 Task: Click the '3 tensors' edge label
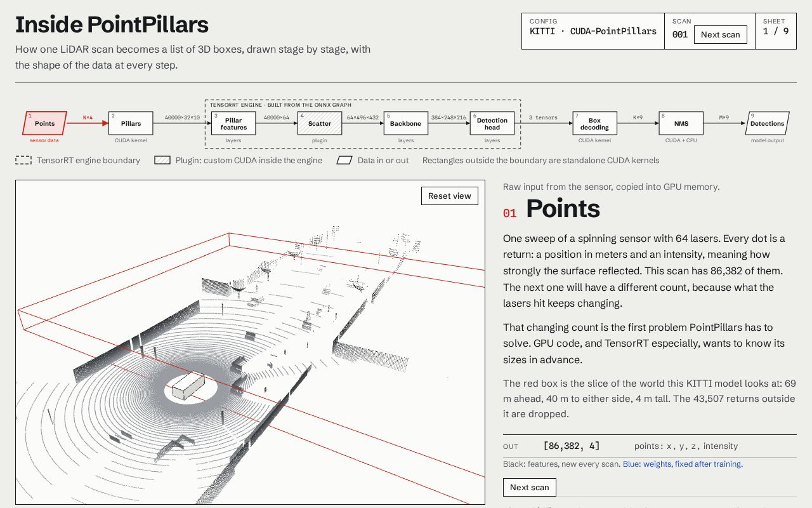543,117
